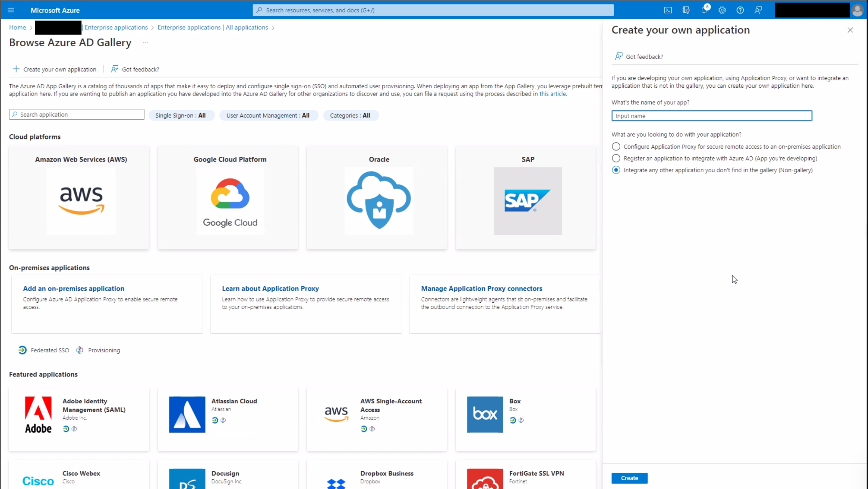Viewport: 868px width, 489px height.
Task: Click the Dropbox Business logo icon
Action: (x=336, y=483)
